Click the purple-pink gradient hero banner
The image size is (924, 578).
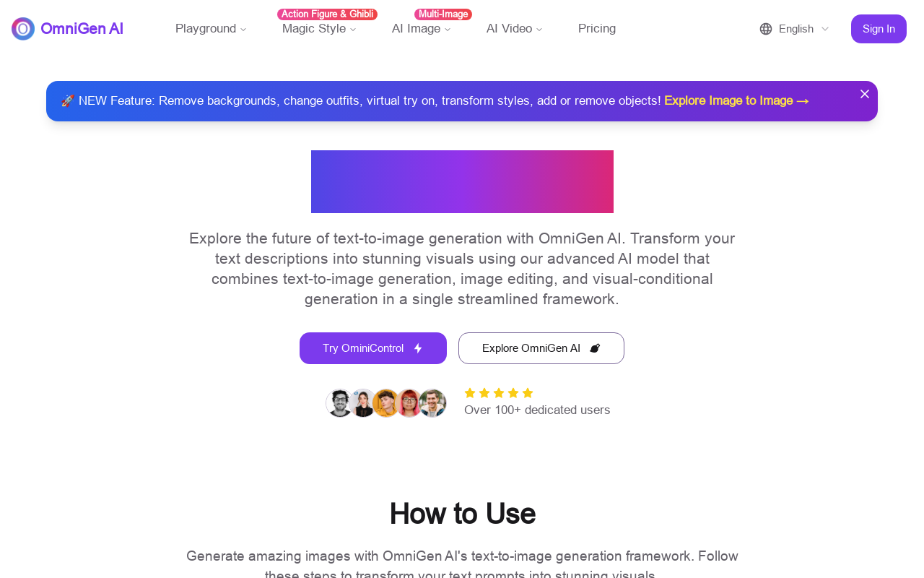pyautogui.click(x=462, y=181)
